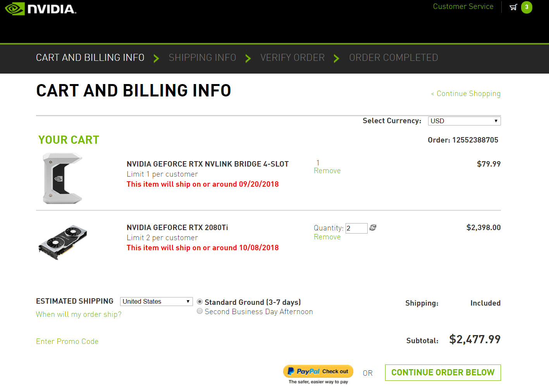Click NVIDIA GeForce RTX 2080Ti title
Viewport: 549px width, 392px height.
177,228
